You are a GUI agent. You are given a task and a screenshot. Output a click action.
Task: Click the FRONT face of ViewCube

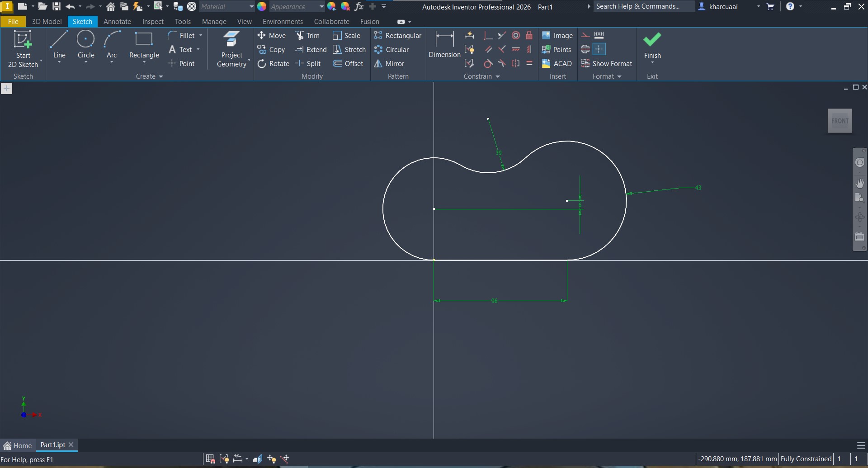pyautogui.click(x=840, y=121)
